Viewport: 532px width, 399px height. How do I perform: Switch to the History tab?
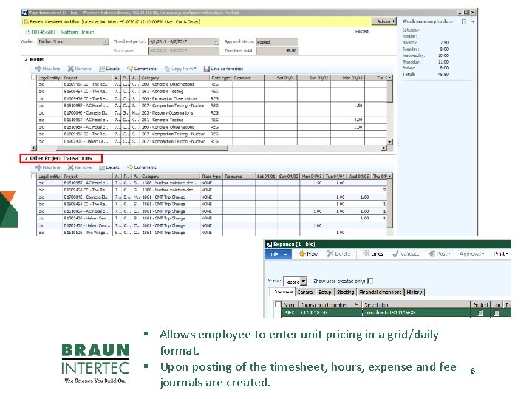[x=415, y=292]
